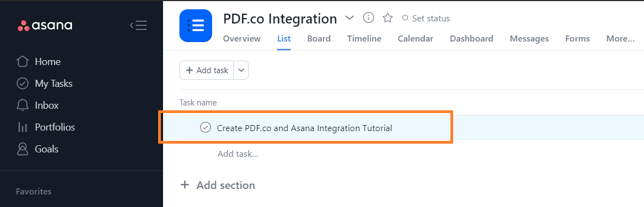Open the Calendar tab
This screenshot has height=207, width=644.
pyautogui.click(x=415, y=39)
